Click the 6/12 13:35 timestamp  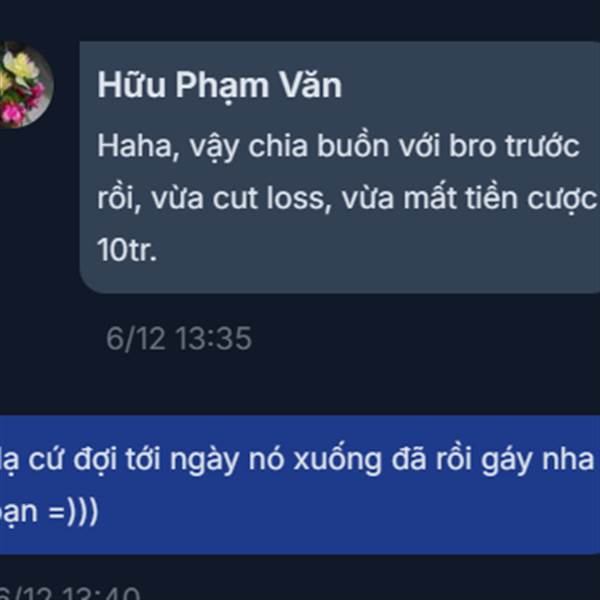(x=179, y=339)
